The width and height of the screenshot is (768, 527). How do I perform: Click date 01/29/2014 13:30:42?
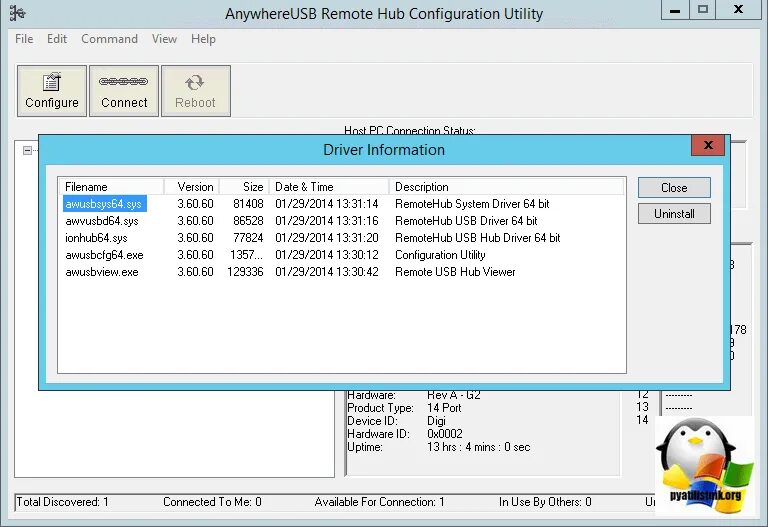(x=327, y=272)
